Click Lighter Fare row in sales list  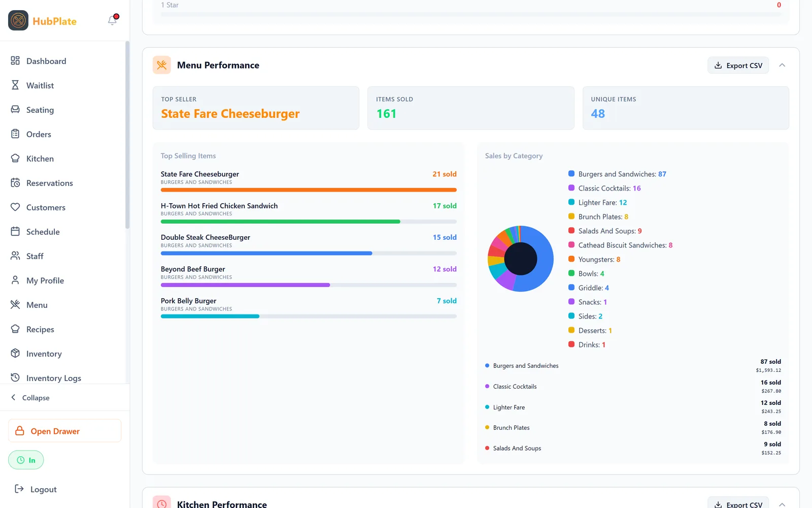633,407
